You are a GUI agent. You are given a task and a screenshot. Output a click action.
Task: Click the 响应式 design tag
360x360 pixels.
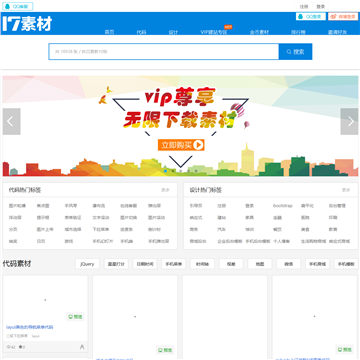coord(196,217)
